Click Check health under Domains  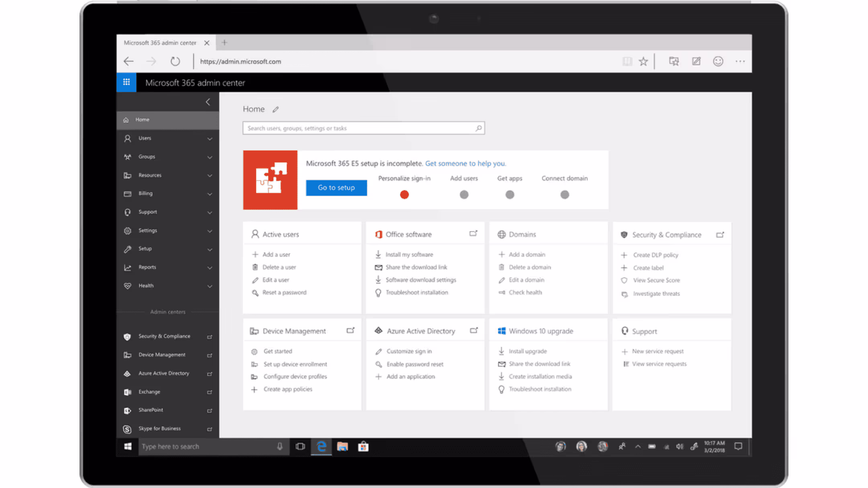coord(525,292)
